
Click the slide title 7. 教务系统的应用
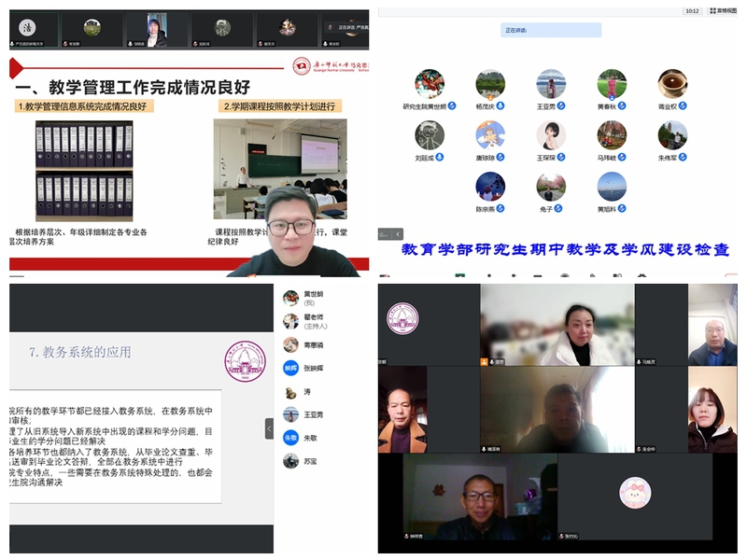click(80, 352)
